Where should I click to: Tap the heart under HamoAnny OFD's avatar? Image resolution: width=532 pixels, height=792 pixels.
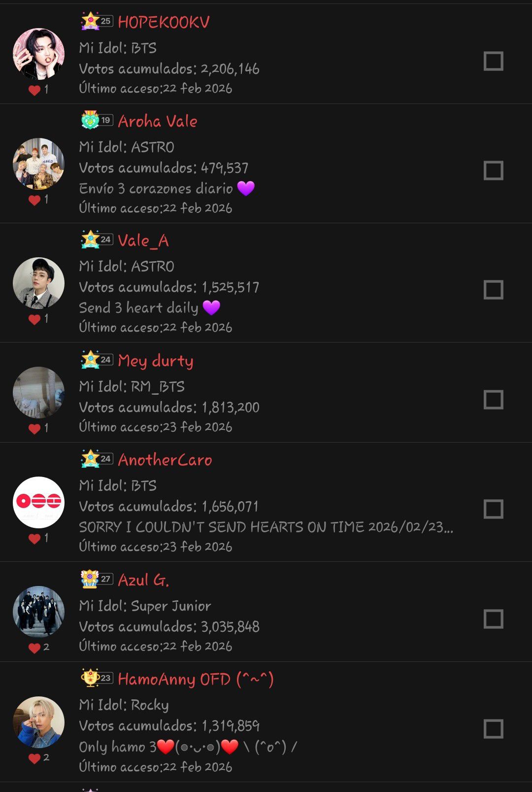(x=34, y=758)
